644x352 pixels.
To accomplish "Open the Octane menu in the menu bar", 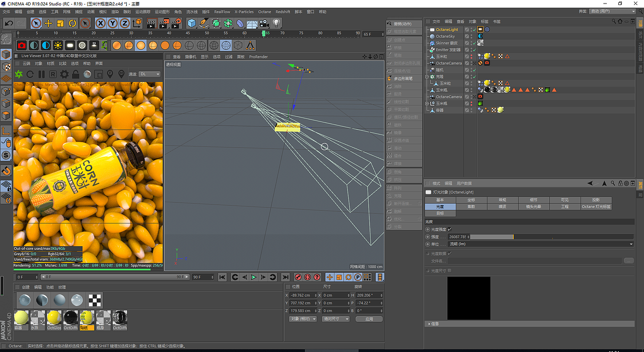I will tap(265, 12).
